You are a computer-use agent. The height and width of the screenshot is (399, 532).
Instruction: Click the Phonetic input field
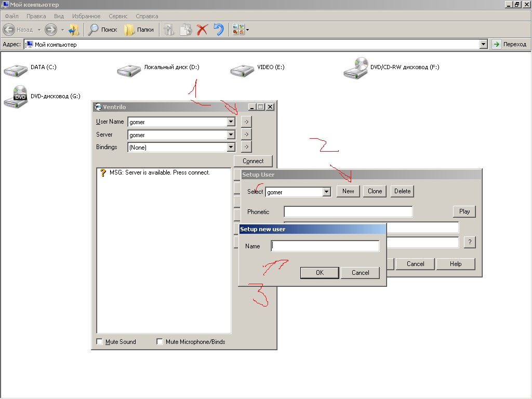click(x=348, y=211)
